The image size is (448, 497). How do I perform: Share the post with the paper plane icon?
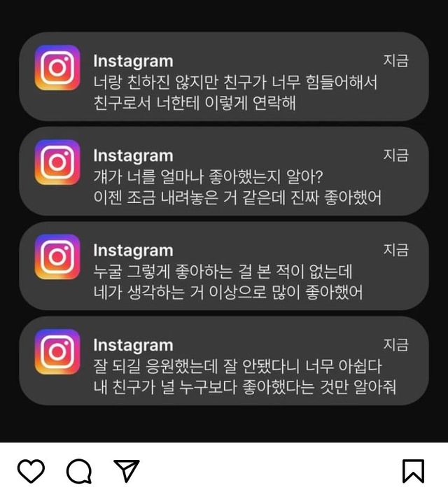[127, 470]
